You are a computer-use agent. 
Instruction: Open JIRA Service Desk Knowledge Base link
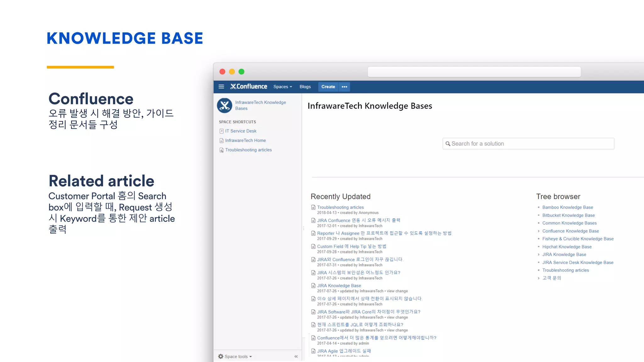pos(578,262)
